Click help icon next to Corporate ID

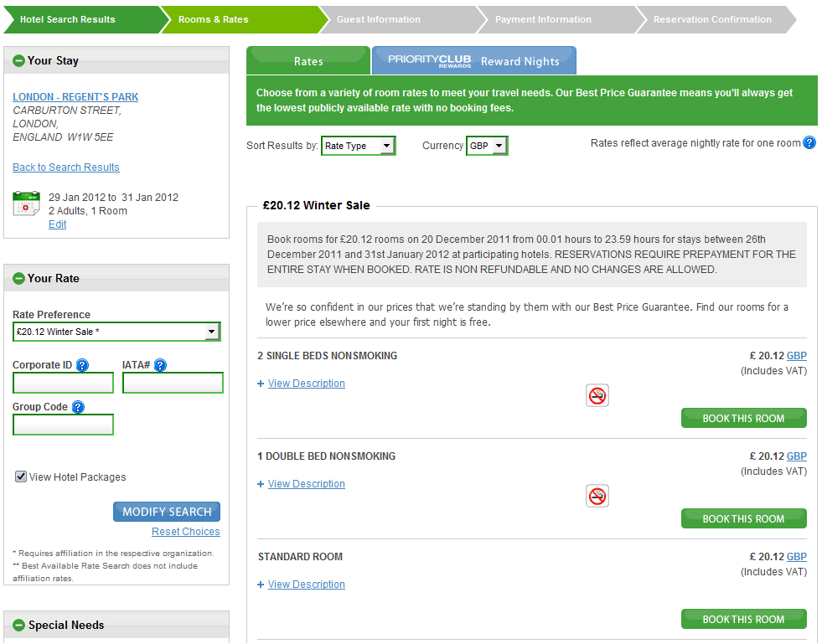(x=82, y=365)
